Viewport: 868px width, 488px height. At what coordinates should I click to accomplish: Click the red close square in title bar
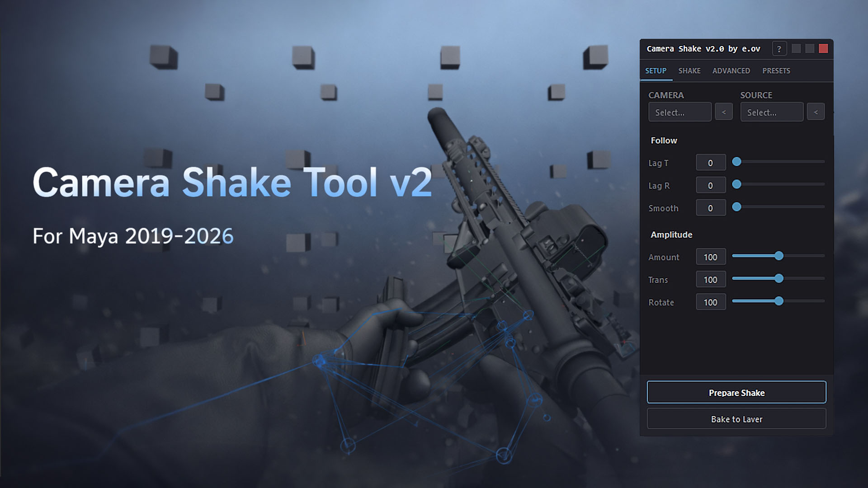[823, 49]
